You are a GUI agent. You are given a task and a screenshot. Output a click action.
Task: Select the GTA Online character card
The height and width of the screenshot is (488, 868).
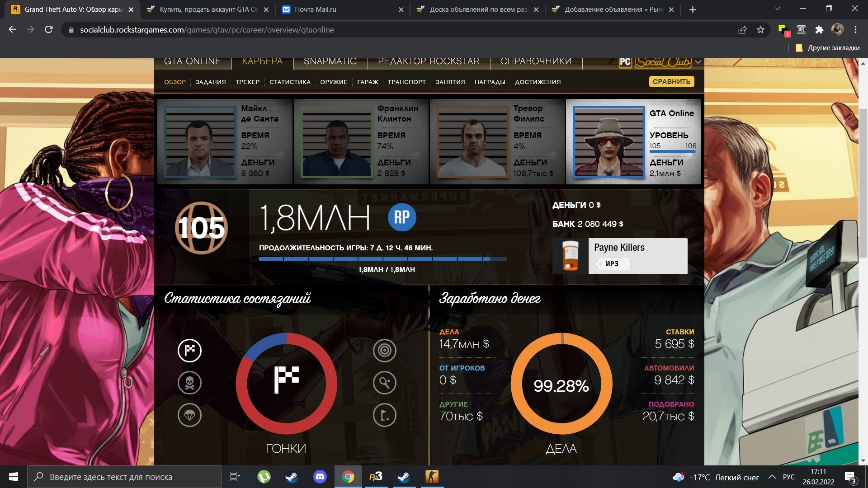(633, 141)
